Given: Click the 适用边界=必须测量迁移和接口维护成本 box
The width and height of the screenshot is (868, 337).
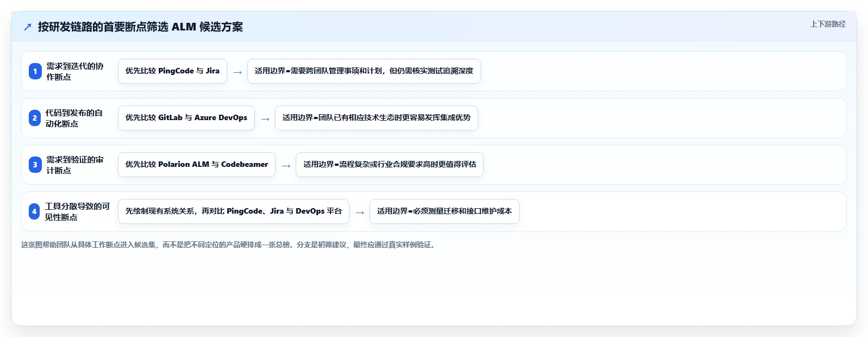Looking at the screenshot, I should [445, 211].
